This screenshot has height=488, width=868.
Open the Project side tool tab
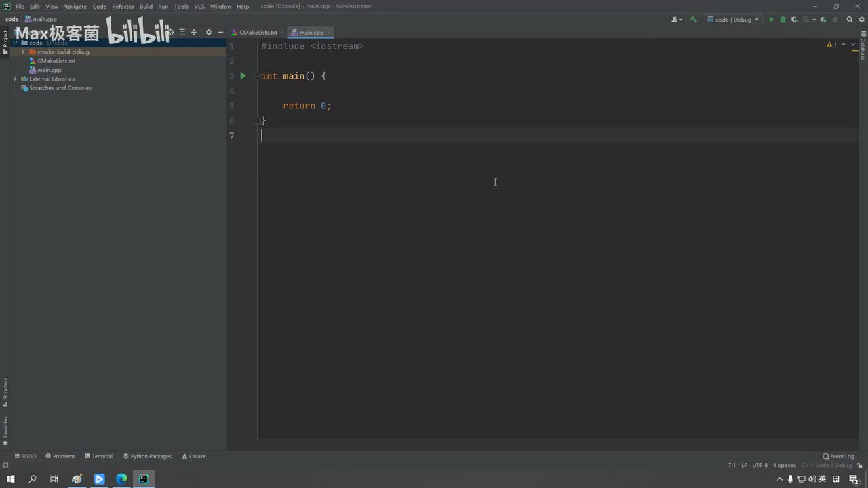pos(5,42)
